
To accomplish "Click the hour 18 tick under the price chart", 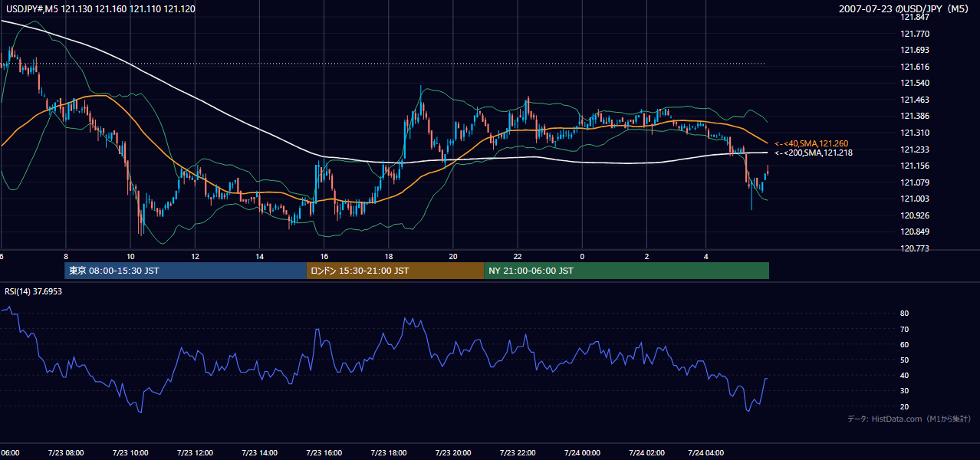I will point(389,256).
